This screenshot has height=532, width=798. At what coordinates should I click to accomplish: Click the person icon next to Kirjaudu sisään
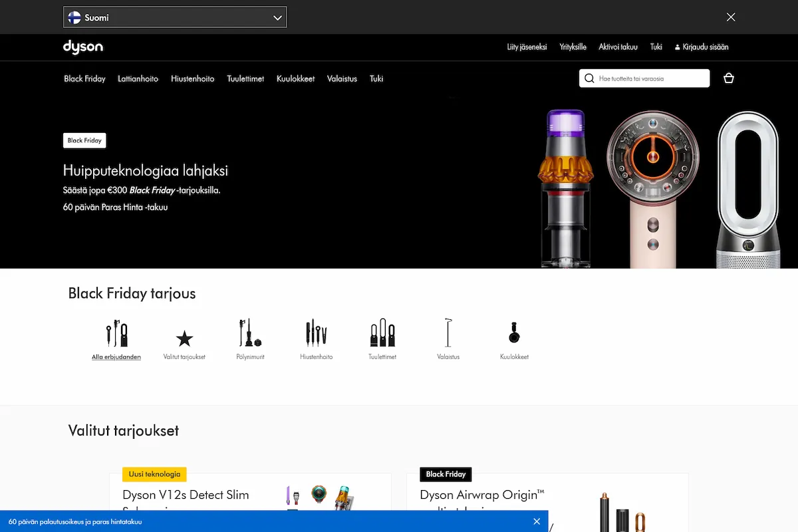pyautogui.click(x=677, y=47)
